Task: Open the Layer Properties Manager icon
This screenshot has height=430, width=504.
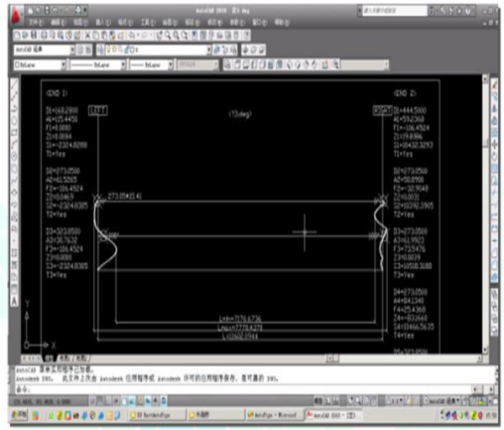Action: [101, 50]
